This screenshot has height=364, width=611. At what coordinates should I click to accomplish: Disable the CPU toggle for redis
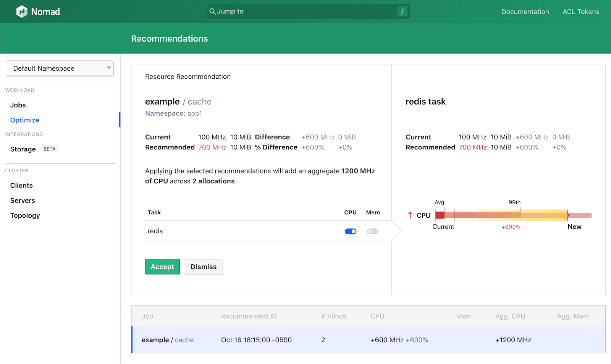(351, 231)
